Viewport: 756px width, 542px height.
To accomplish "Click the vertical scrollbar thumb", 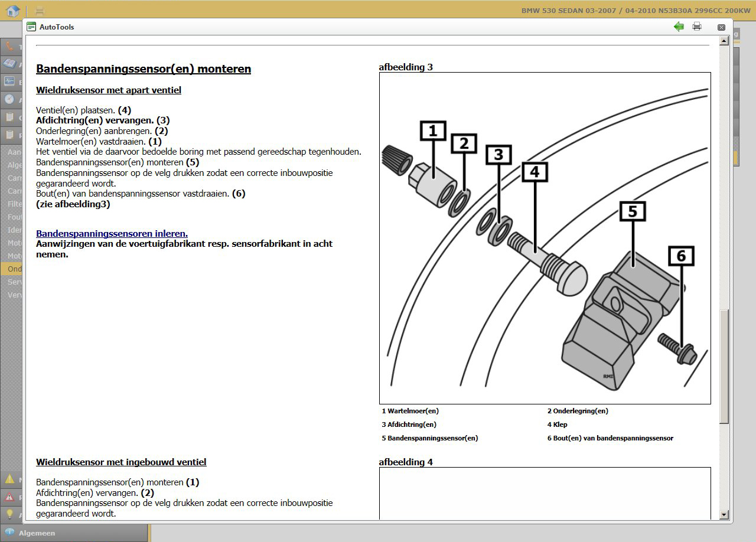I will click(724, 366).
